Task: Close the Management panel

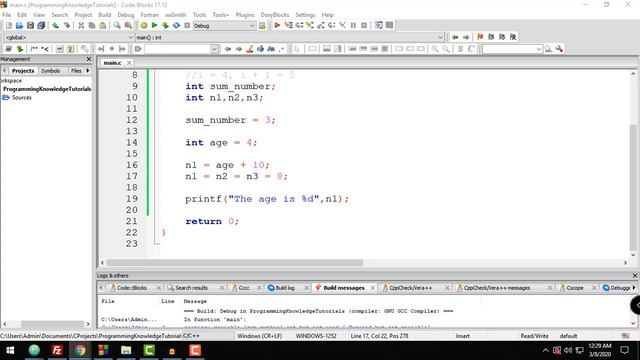Action: (89, 59)
